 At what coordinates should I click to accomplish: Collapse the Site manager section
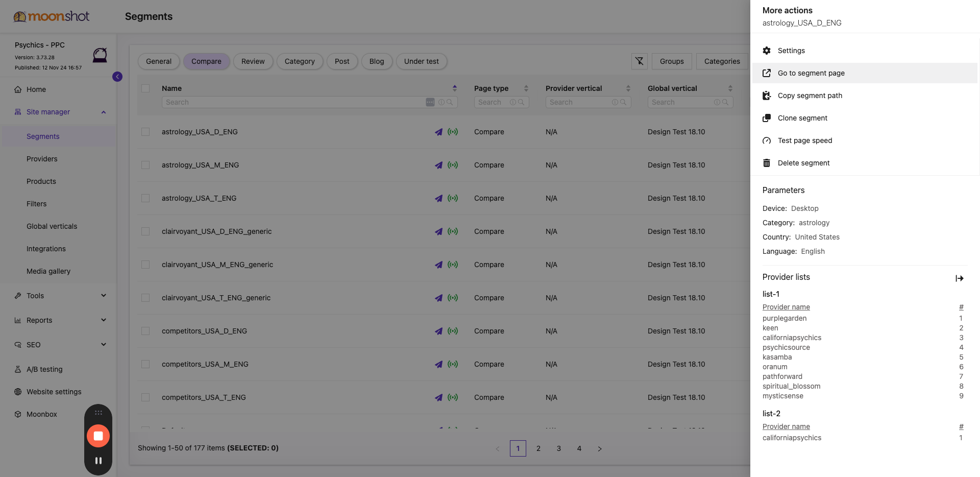tap(104, 112)
